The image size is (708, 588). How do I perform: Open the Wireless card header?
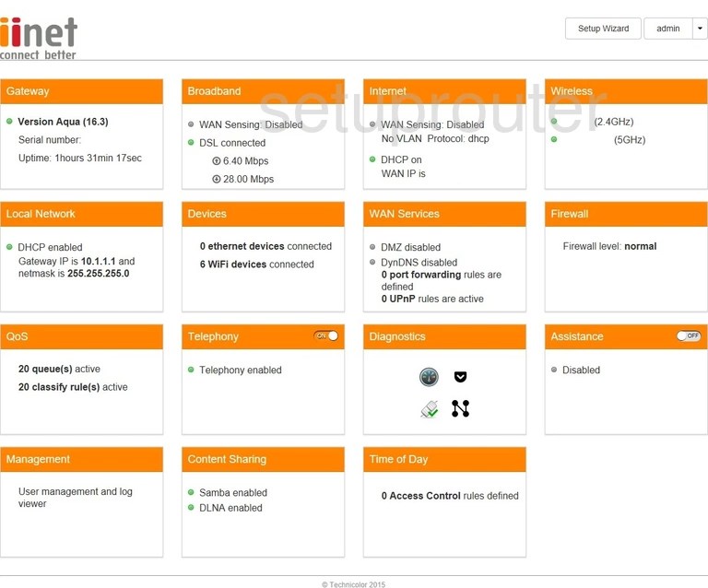(626, 91)
